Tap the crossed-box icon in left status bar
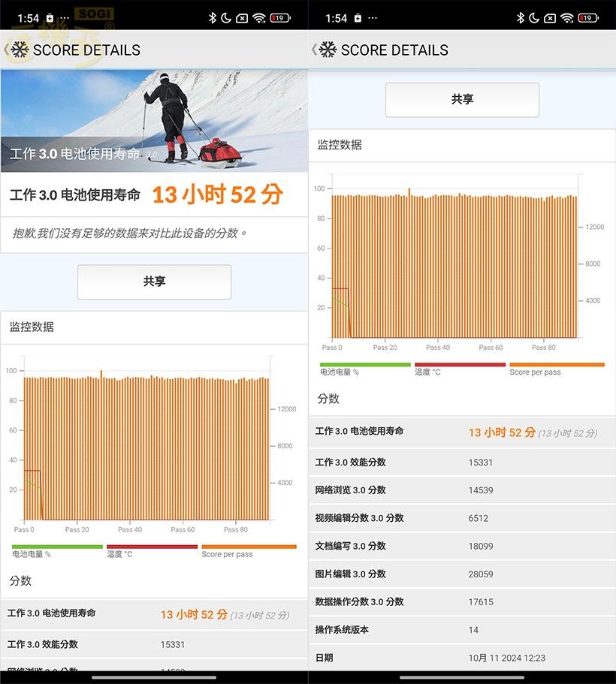 pos(242,18)
